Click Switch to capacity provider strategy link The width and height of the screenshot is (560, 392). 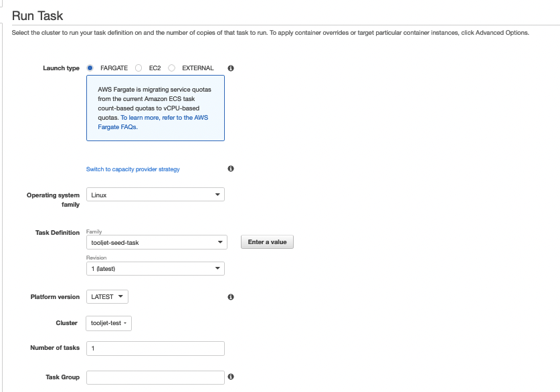pos(133,169)
